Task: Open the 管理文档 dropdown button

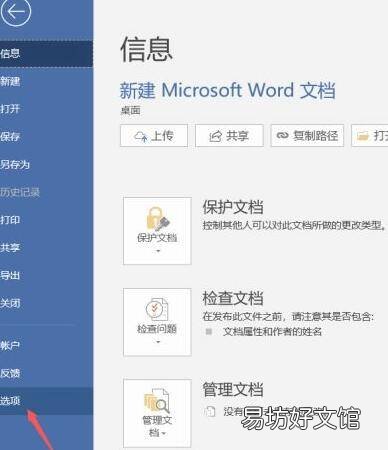Action: tap(157, 413)
